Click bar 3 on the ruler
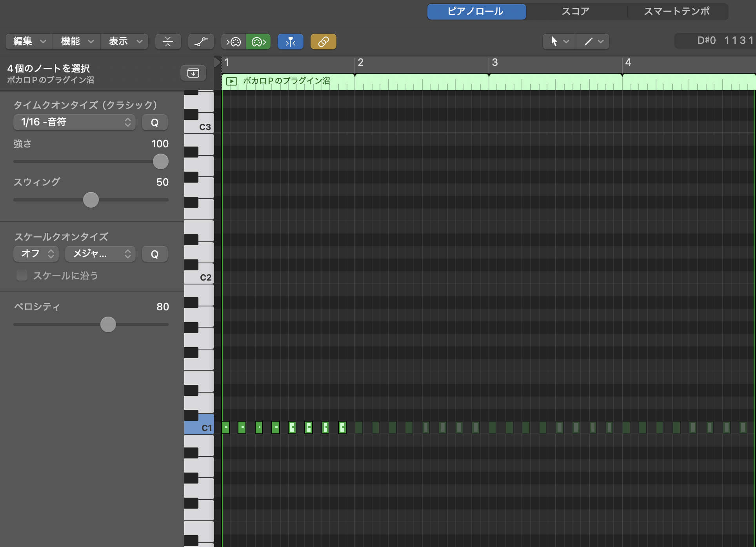 [495, 62]
